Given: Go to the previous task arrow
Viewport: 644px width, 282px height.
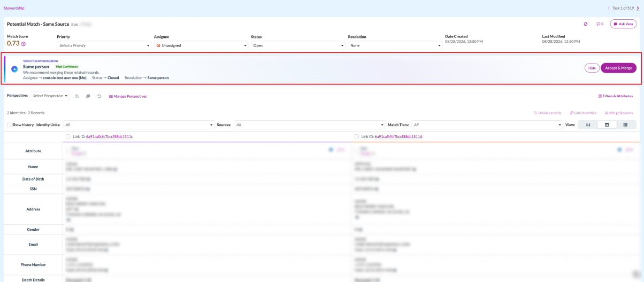Looking at the screenshot, I should (x=608, y=8).
